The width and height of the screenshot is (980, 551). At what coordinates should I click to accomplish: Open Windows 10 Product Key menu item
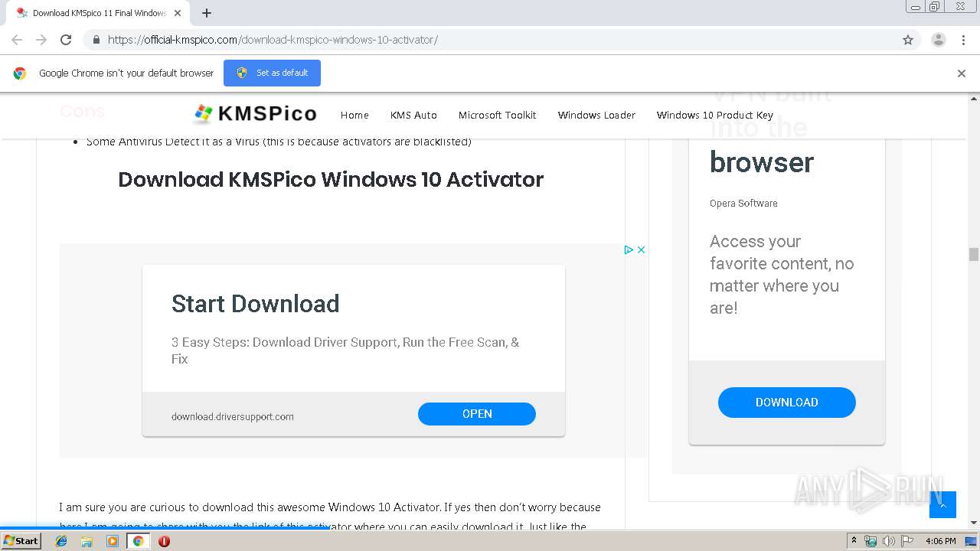(715, 115)
